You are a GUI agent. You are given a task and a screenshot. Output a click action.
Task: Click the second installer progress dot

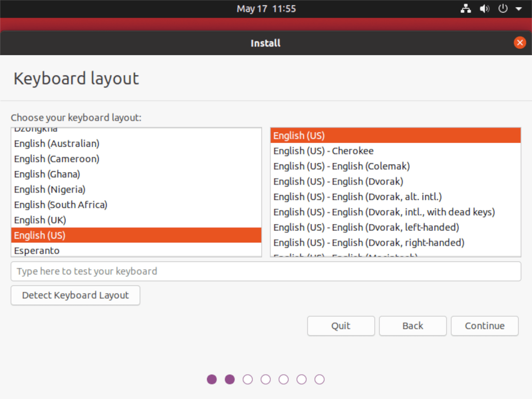(230, 379)
